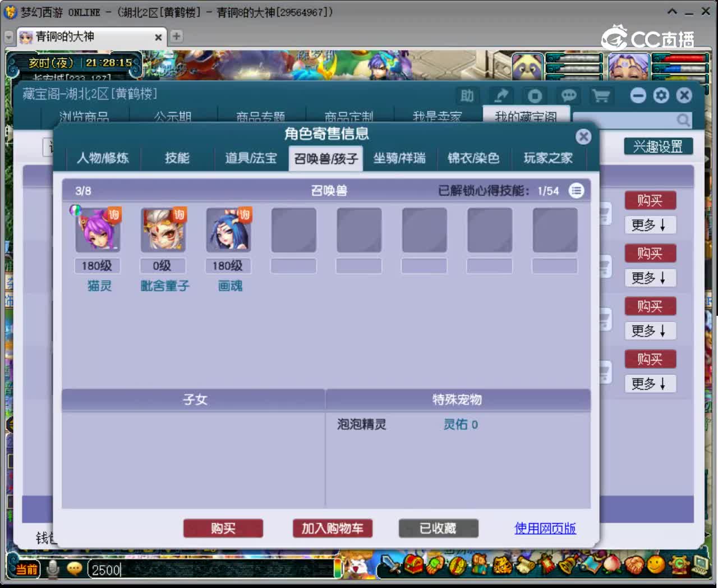Image resolution: width=718 pixels, height=588 pixels.
Task: Click the 泡泡精灵 special pet entry
Action: (x=362, y=425)
